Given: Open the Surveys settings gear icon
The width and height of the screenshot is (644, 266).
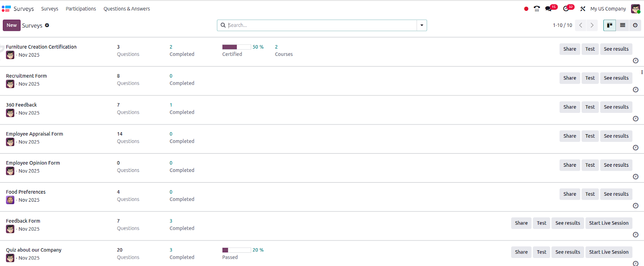Looking at the screenshot, I should coord(47,25).
